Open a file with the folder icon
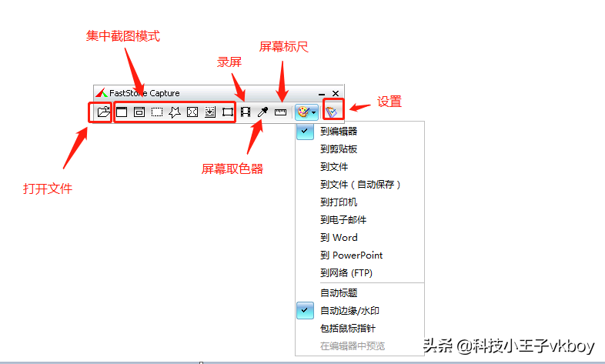 click(x=103, y=112)
